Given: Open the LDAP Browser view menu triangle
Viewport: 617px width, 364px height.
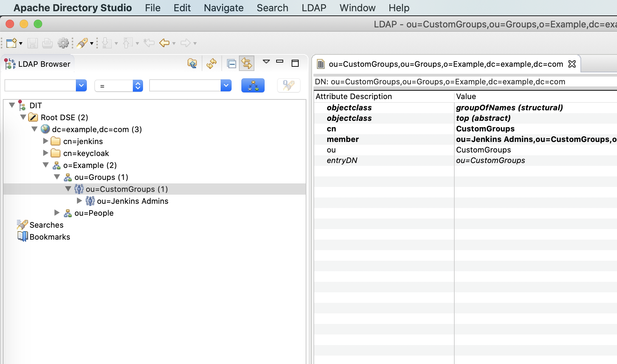Looking at the screenshot, I should (266, 62).
